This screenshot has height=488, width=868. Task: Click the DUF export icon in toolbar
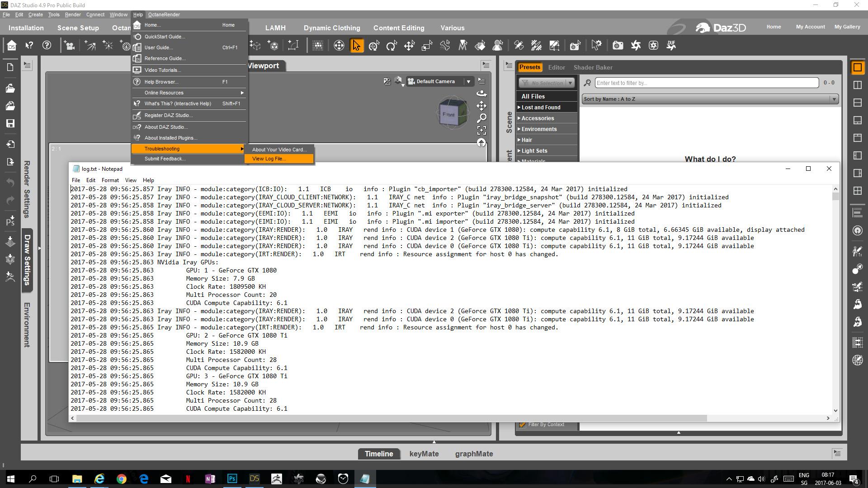pyautogui.click(x=671, y=45)
